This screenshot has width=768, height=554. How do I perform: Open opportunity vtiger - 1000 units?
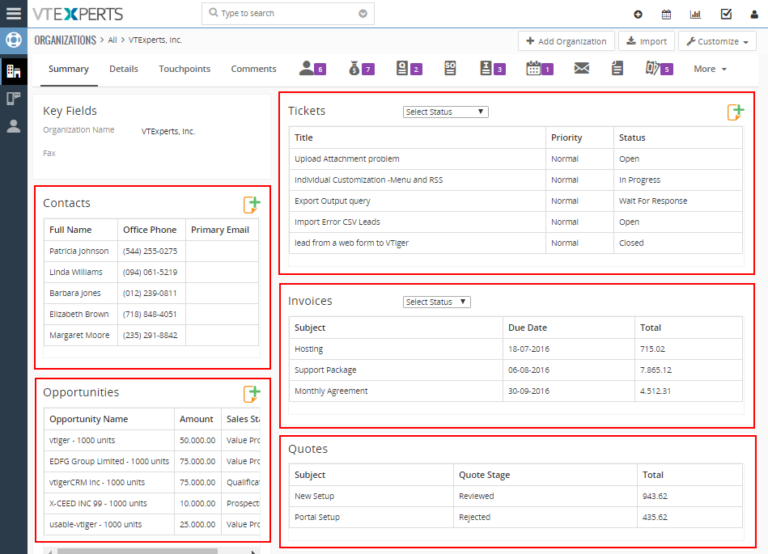[x=82, y=440]
